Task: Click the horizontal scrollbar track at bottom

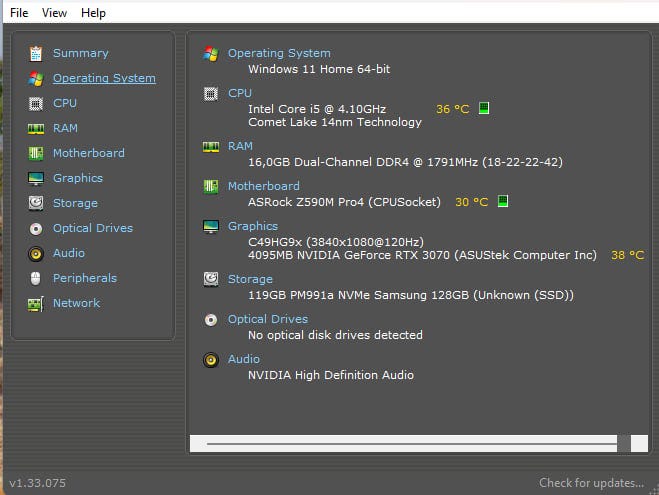Action: (x=410, y=442)
